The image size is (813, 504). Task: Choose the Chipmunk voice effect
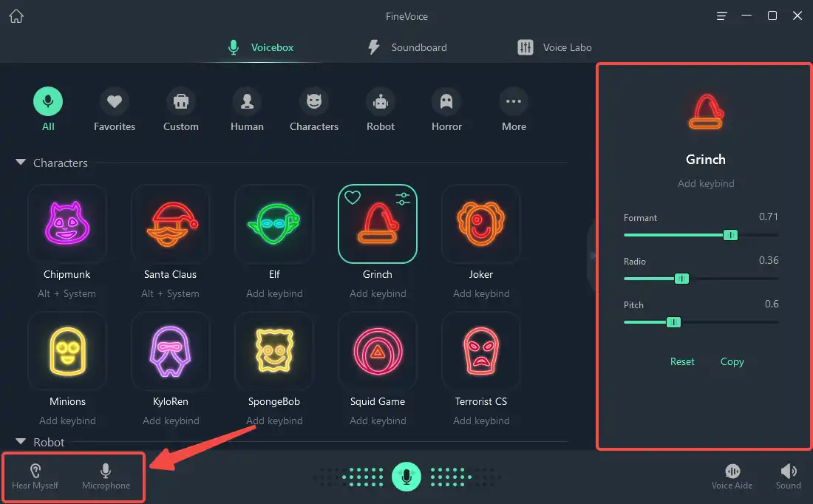[x=67, y=224]
